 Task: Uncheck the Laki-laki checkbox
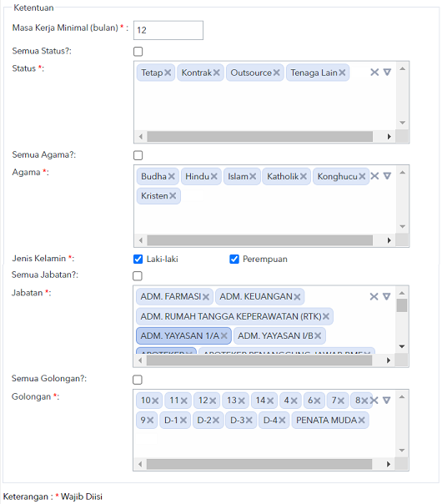click(x=138, y=259)
